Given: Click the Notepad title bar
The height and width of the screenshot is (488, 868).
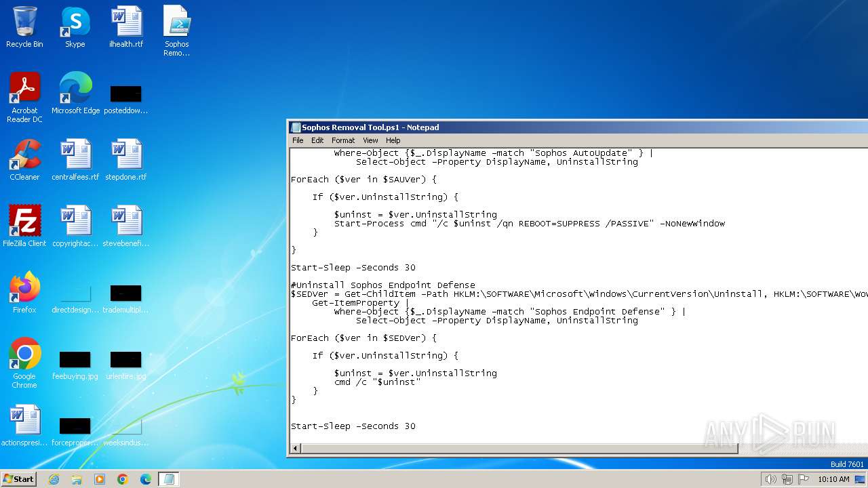Looking at the screenshot, I should [x=578, y=127].
